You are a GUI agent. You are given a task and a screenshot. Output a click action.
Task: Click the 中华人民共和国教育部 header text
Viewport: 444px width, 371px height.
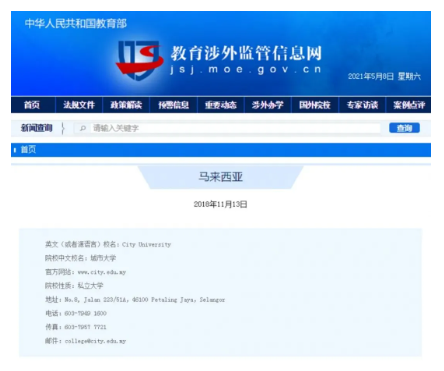point(76,24)
